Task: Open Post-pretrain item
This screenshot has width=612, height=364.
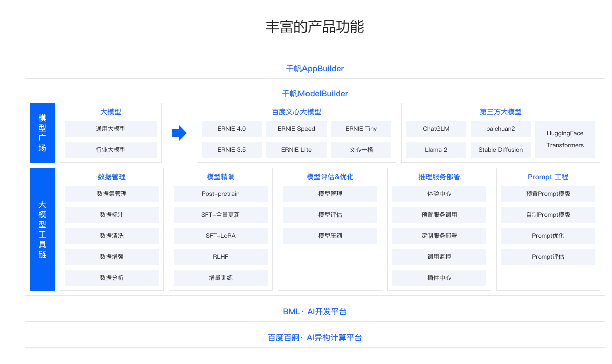Action: coord(221,194)
